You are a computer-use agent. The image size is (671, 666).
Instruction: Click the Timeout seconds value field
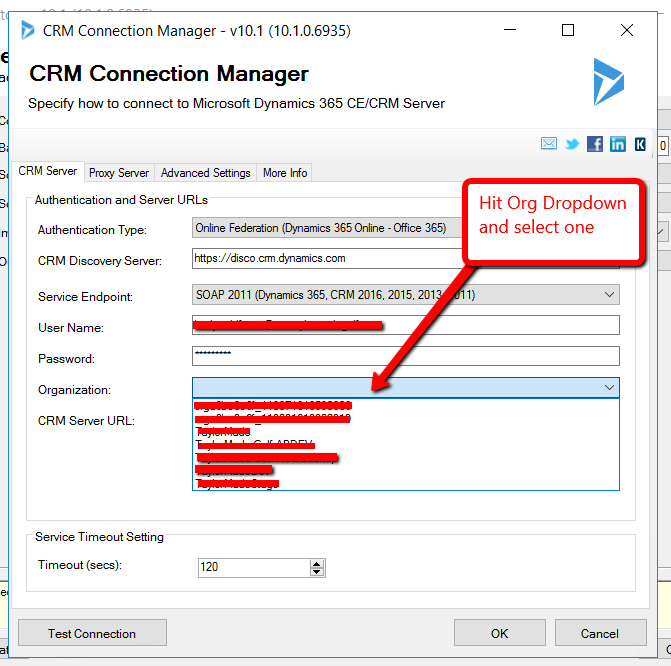254,568
